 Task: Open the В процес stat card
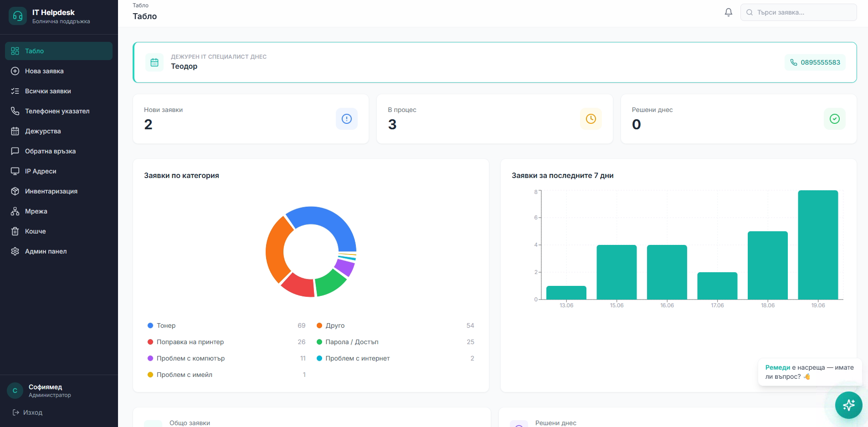(x=495, y=119)
